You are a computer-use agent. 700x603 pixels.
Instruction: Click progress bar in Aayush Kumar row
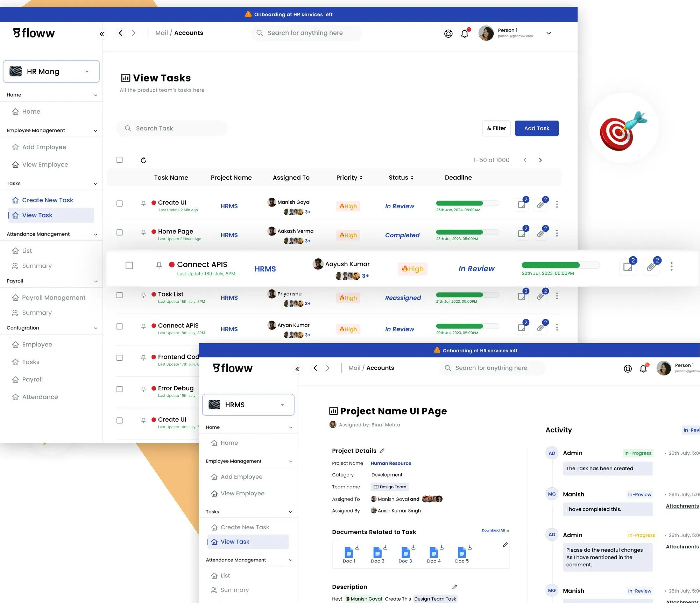pos(561,265)
